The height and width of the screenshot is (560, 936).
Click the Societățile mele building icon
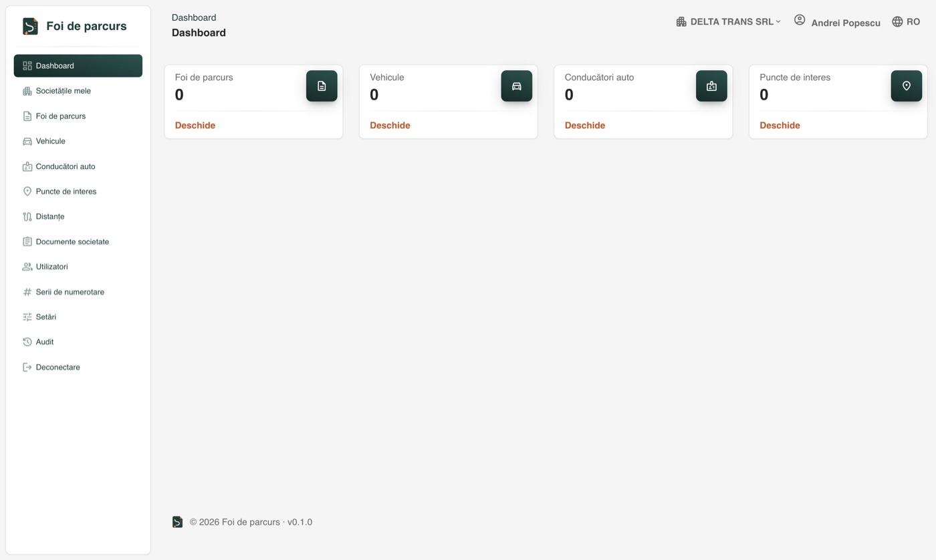(x=27, y=91)
